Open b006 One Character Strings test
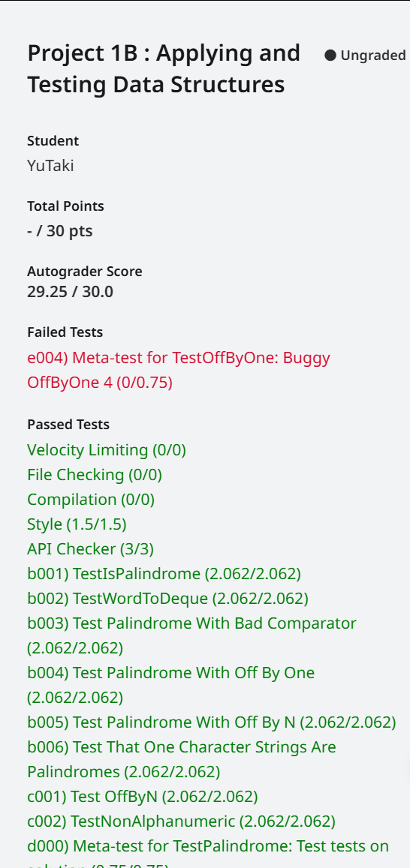This screenshot has height=868, width=410. click(182, 759)
